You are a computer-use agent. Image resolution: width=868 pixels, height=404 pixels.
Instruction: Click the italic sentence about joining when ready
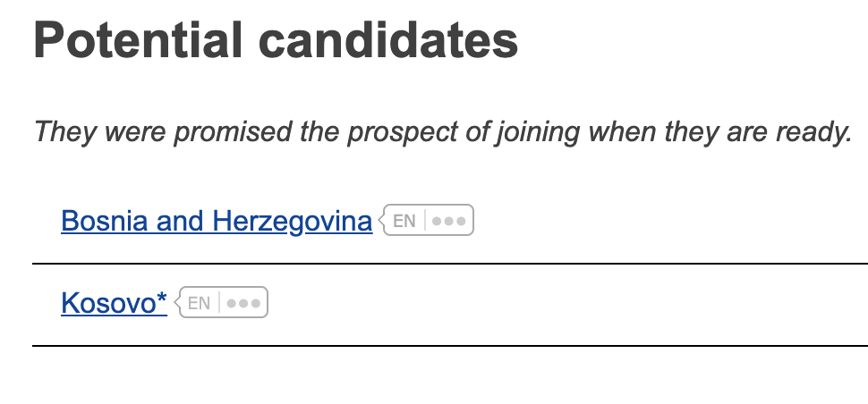pos(442,133)
